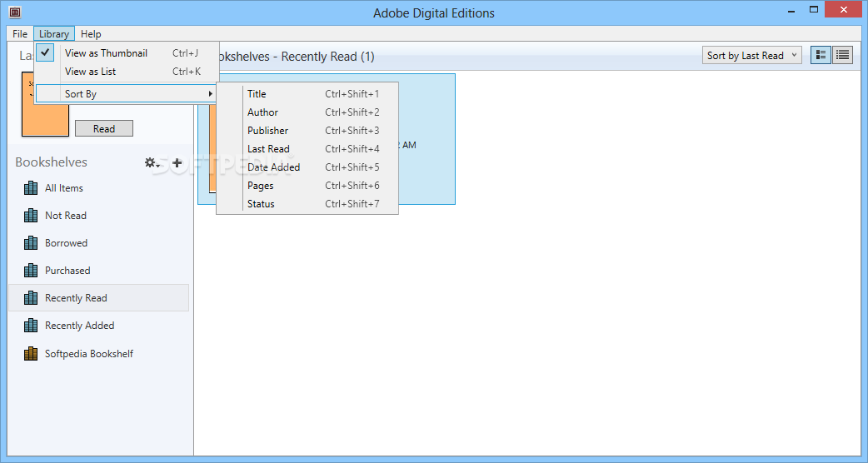Close the Adobe Digital Editions window

pyautogui.click(x=844, y=9)
